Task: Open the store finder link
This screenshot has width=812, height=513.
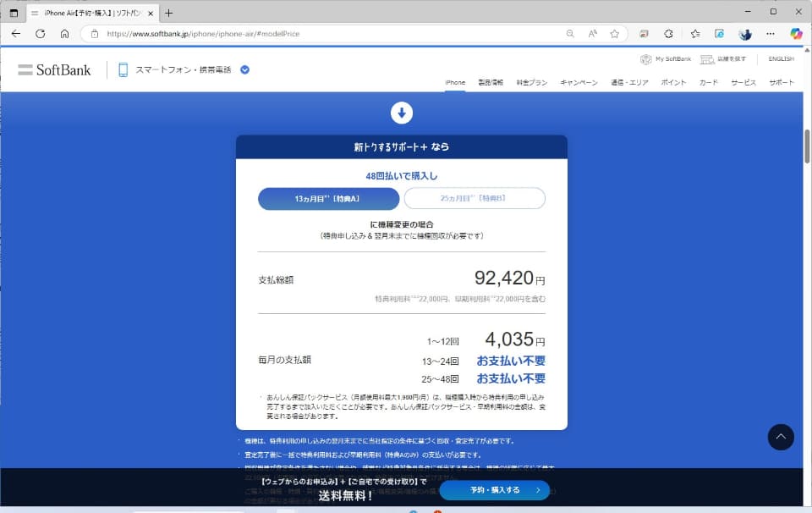Action: (x=723, y=59)
